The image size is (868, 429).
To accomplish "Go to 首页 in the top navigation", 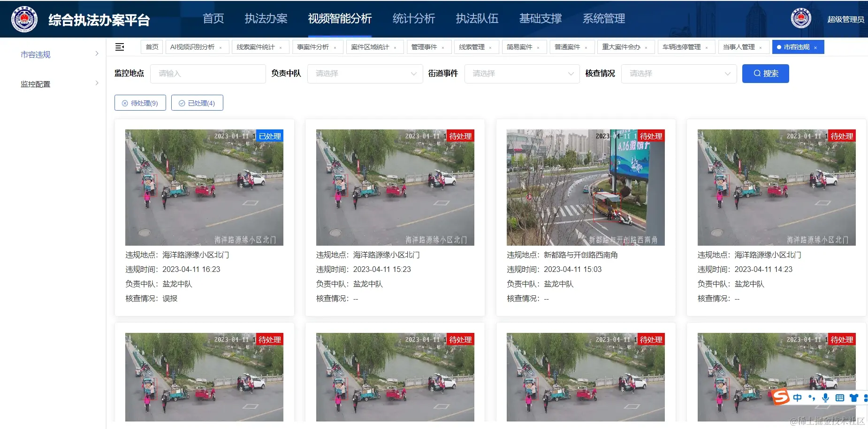I will click(x=213, y=19).
